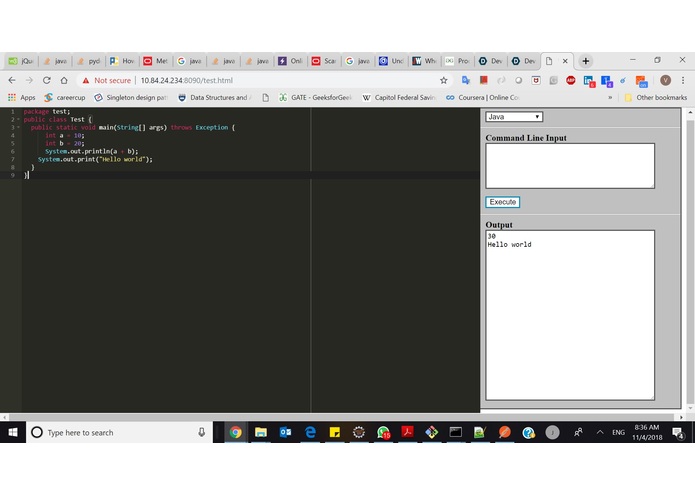Open Notepad++ from the taskbar

pos(480,432)
